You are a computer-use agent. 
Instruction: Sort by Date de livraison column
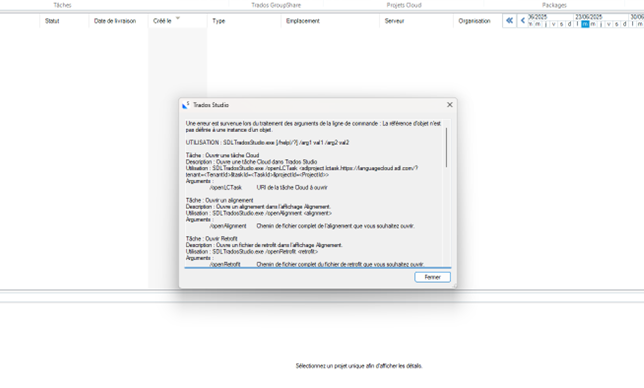coord(115,21)
